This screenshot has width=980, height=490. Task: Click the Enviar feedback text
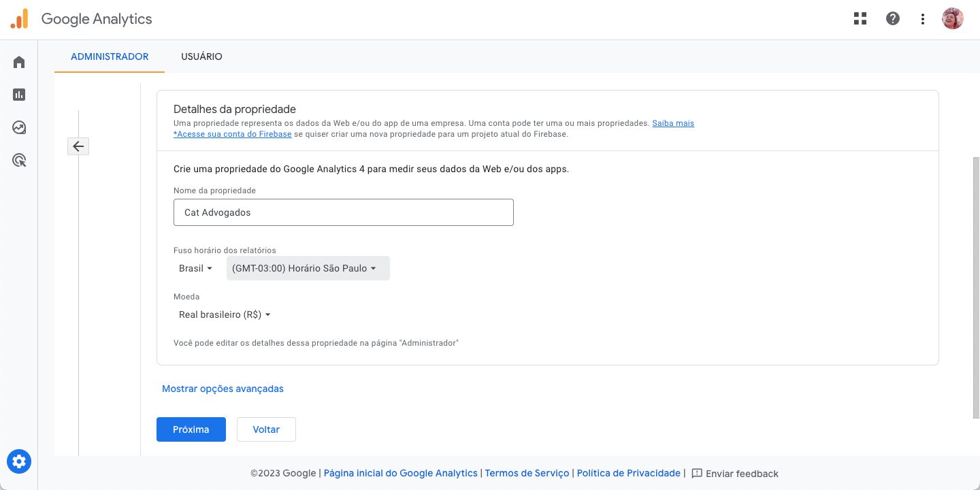(742, 473)
